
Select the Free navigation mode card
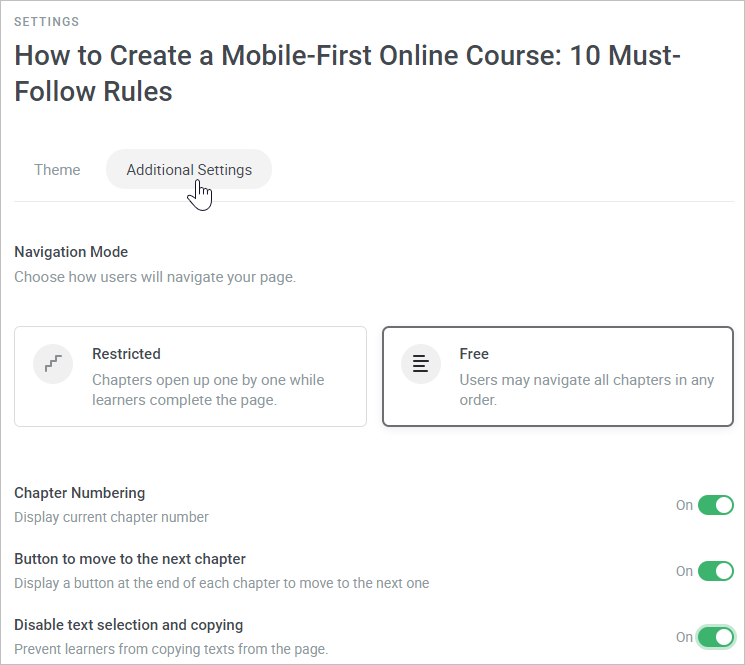[558, 376]
